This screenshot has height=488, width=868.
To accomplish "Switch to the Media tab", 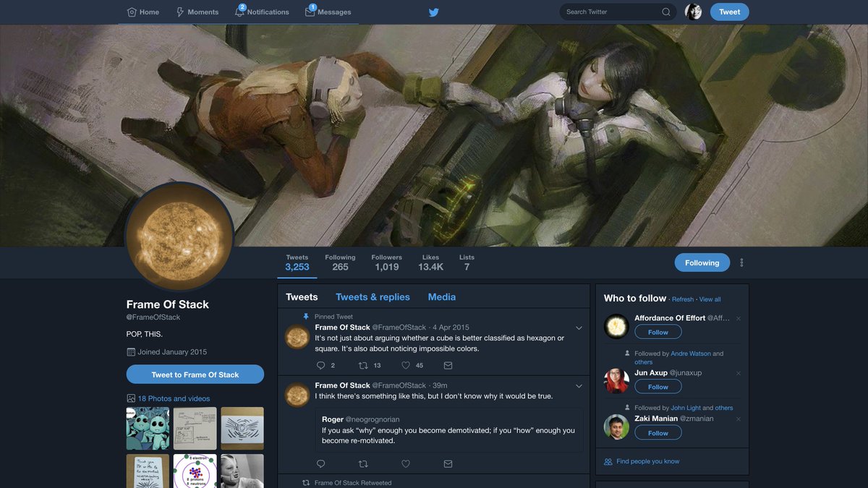I will [x=442, y=297].
